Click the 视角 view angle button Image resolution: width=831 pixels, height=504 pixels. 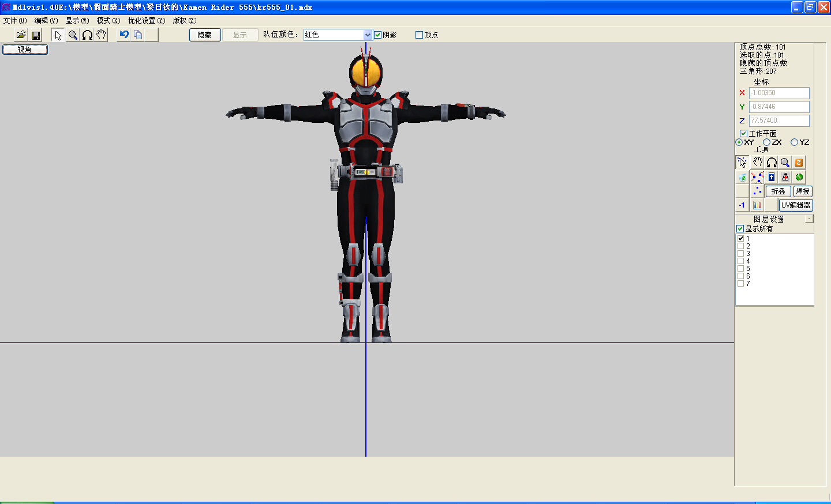tap(25, 50)
